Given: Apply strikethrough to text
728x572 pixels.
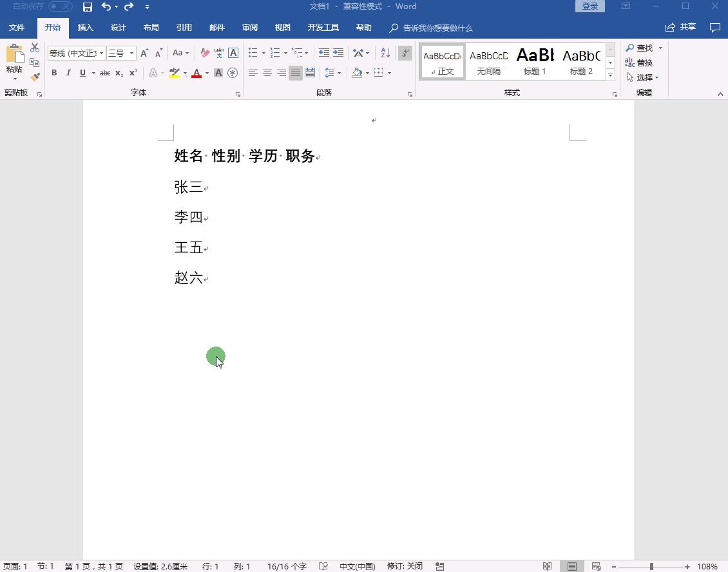Looking at the screenshot, I should click(105, 73).
